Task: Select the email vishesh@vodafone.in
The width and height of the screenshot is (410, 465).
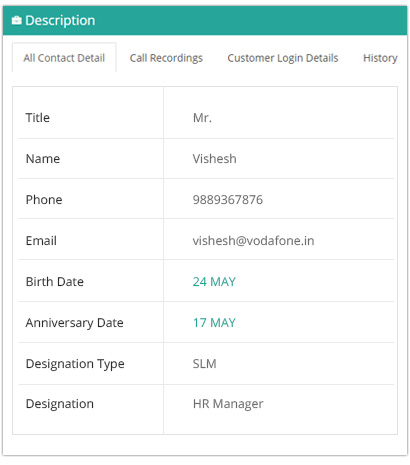Action: (x=253, y=241)
